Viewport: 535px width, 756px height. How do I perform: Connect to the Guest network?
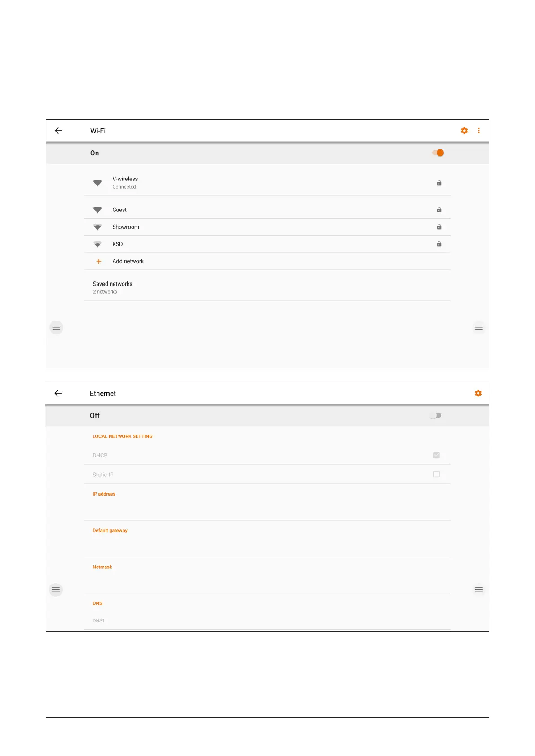(x=267, y=210)
